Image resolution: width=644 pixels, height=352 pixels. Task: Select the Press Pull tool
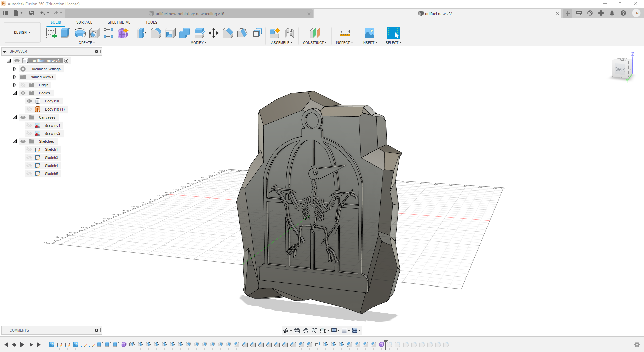[141, 33]
